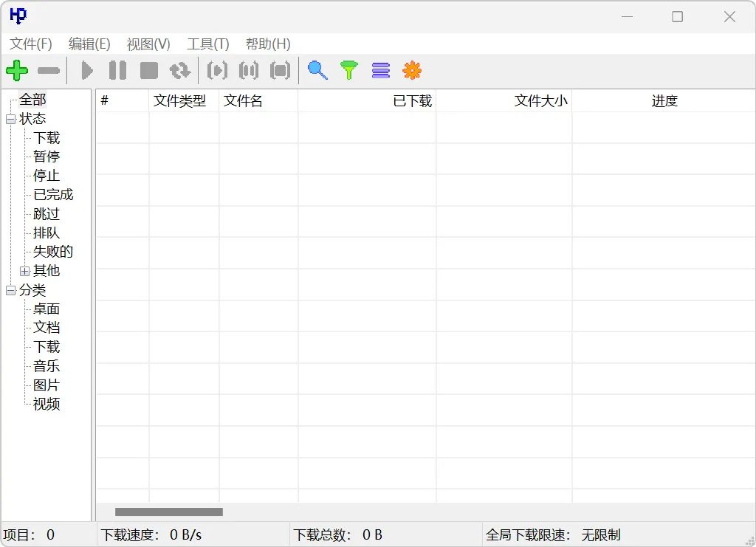Toggle the green filter funnel icon
This screenshot has height=547, width=756.
tap(348, 70)
